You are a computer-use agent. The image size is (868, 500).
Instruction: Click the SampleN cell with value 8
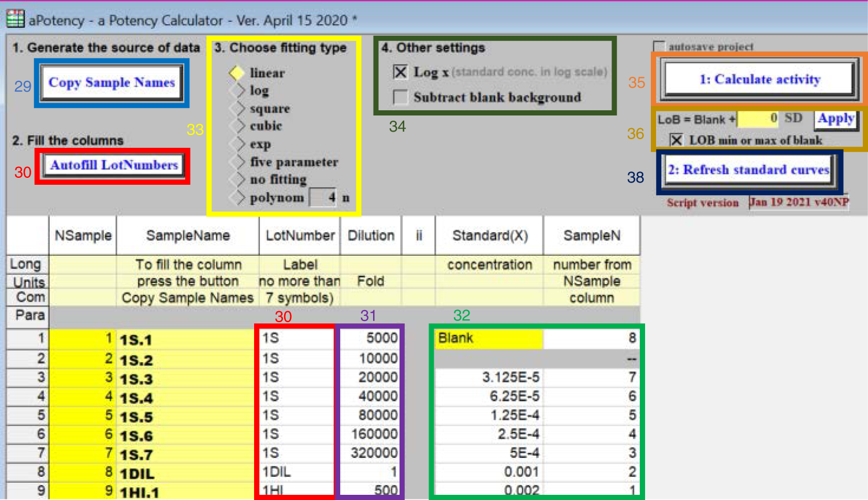click(x=592, y=338)
